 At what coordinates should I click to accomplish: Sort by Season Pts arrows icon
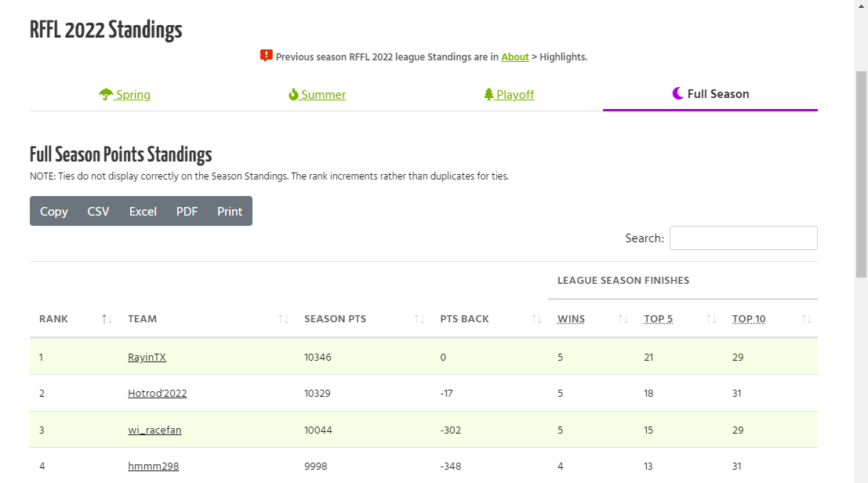click(419, 318)
